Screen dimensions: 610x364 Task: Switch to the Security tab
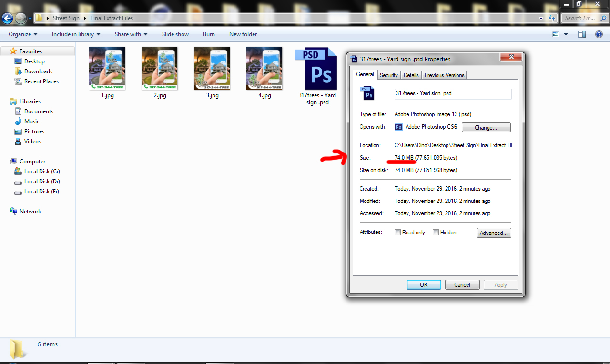(x=389, y=75)
